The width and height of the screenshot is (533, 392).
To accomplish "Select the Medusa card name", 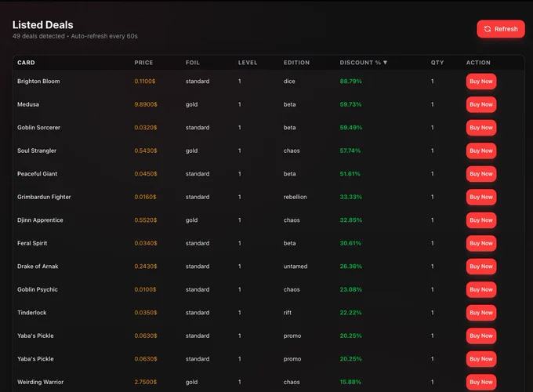I will [28, 104].
